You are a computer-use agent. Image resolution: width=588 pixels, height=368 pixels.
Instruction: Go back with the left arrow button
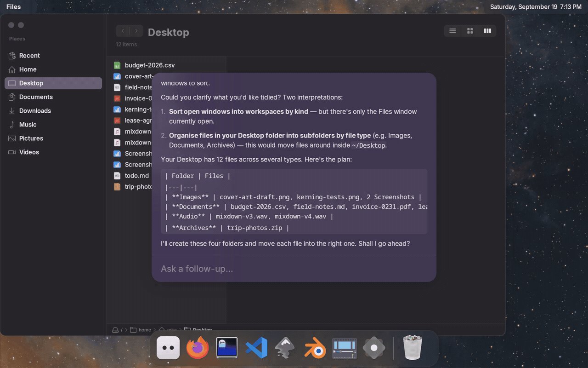123,31
